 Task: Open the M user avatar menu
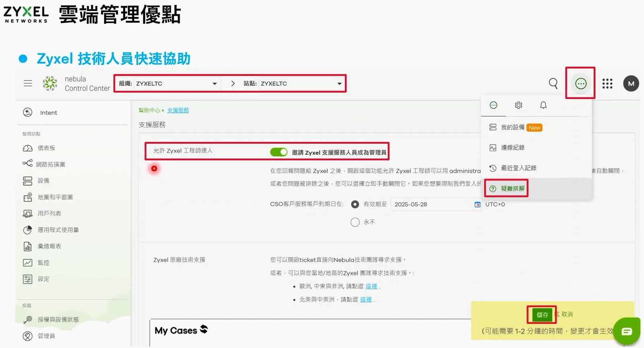click(x=631, y=83)
